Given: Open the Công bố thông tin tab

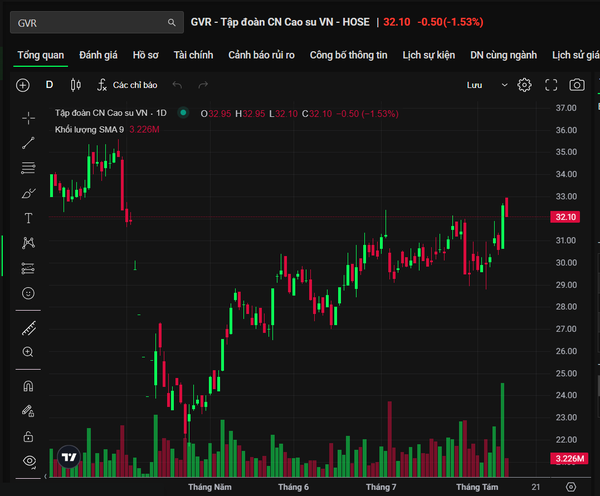Looking at the screenshot, I should (x=348, y=55).
